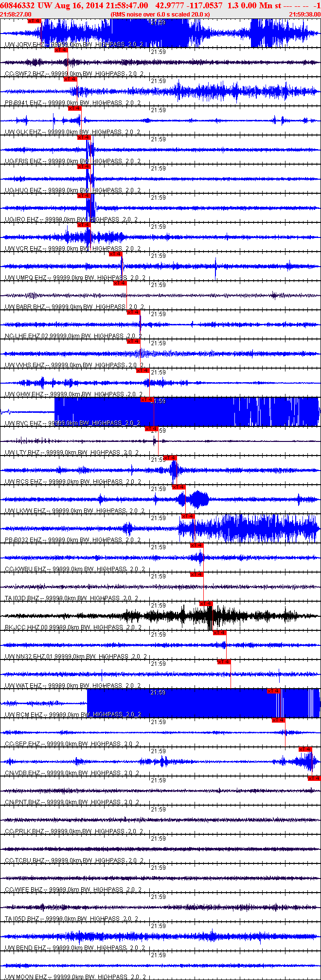Select the NC LHE EHZ 02 station label
This screenshot has height=980, width=321.
click(x=73, y=336)
